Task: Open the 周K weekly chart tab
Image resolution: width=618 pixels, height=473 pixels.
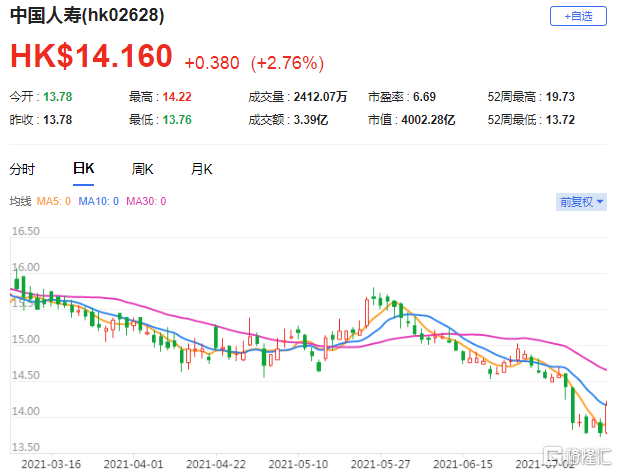Action: point(143,169)
